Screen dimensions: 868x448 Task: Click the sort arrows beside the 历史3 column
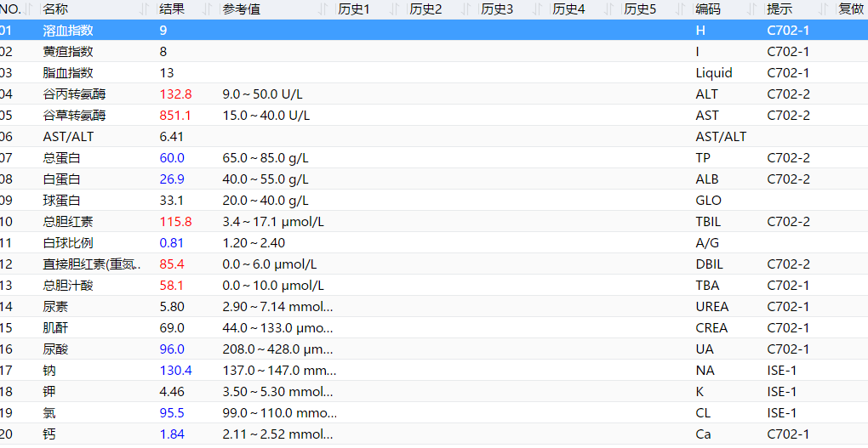click(x=538, y=9)
